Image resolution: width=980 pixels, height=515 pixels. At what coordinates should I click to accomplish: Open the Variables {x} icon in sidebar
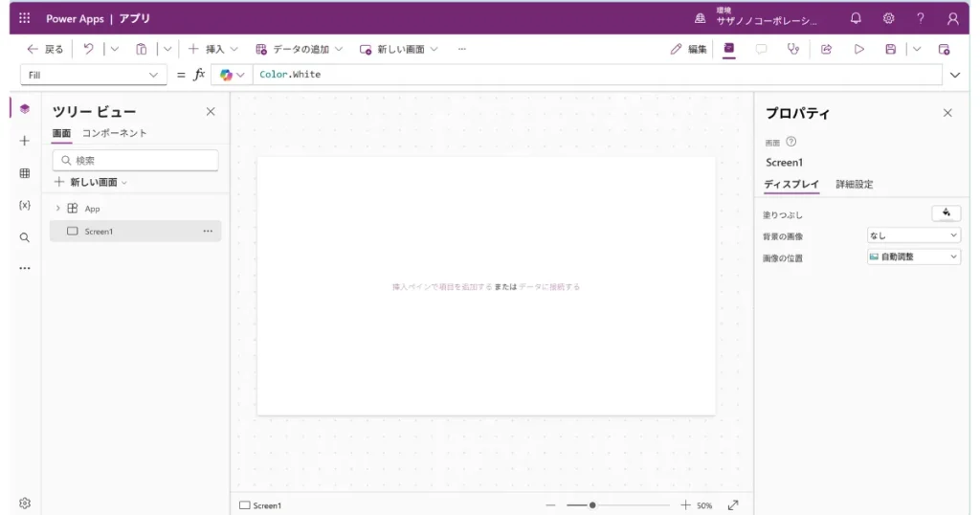click(x=25, y=205)
